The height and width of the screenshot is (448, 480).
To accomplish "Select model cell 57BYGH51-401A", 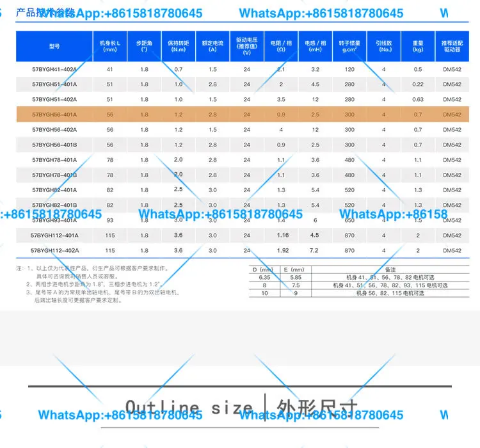I will tap(54, 84).
